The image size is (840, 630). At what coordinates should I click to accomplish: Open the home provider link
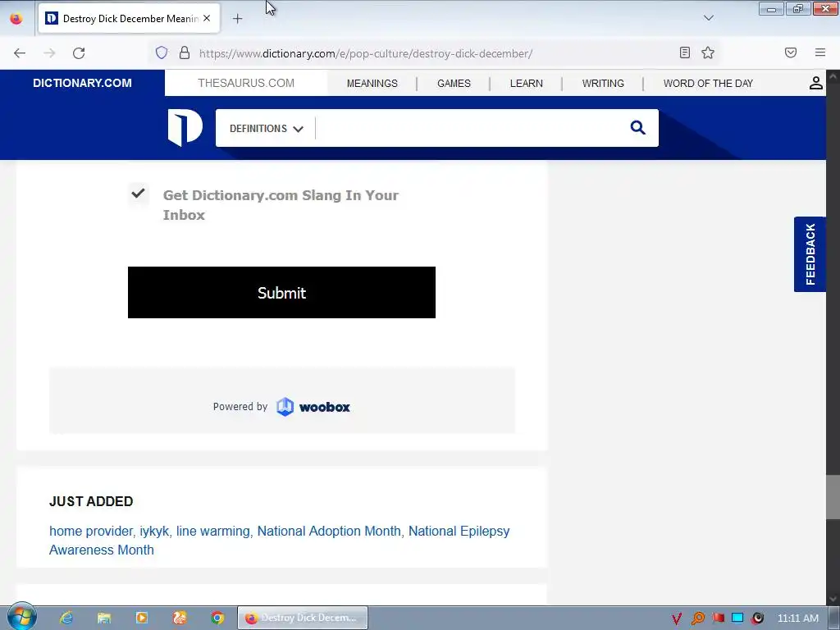(90, 531)
